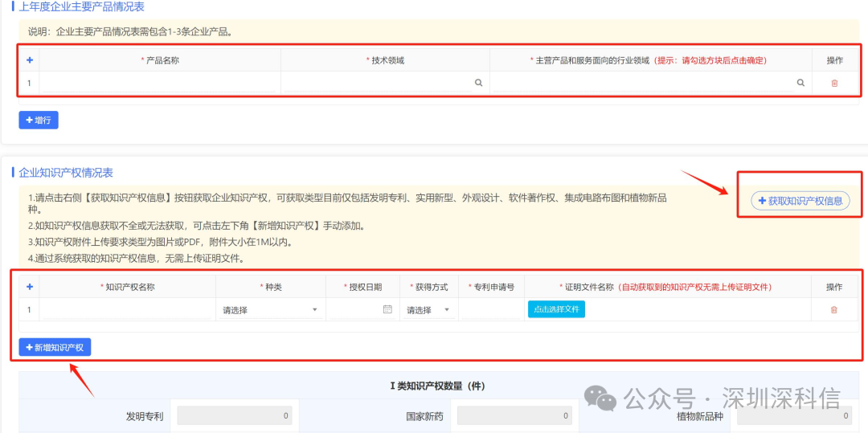Click the 增行 button
Screen dimensions: 868x433
pos(39,120)
